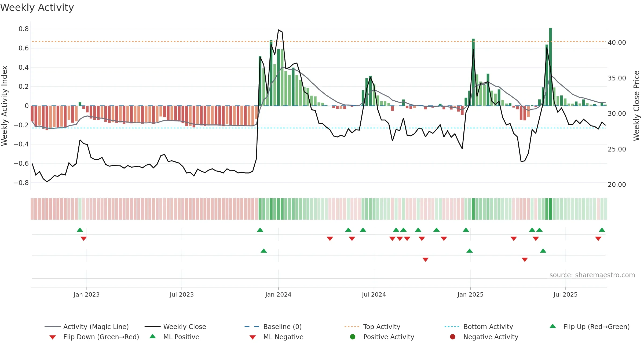Viewport: 644px width, 362px height.
Task: Select the last flip-down marker at far right
Action: tap(598, 239)
